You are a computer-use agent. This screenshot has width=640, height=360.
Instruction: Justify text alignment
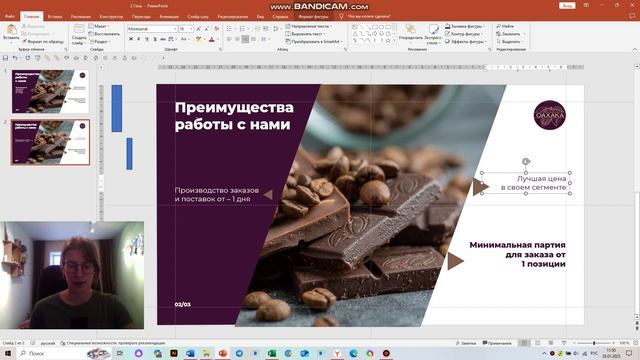pyautogui.click(x=253, y=39)
